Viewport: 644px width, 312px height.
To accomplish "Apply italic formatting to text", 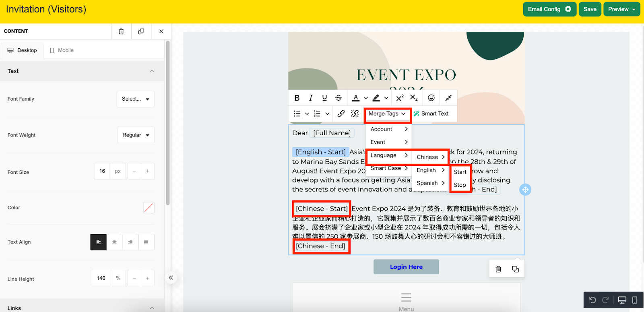I will 311,98.
